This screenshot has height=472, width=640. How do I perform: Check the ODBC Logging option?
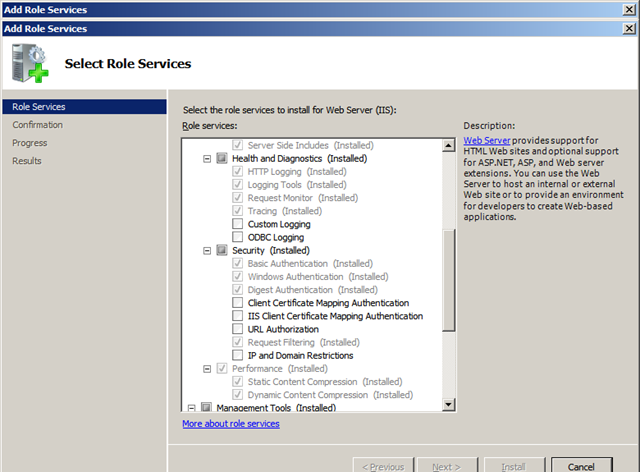tap(237, 237)
